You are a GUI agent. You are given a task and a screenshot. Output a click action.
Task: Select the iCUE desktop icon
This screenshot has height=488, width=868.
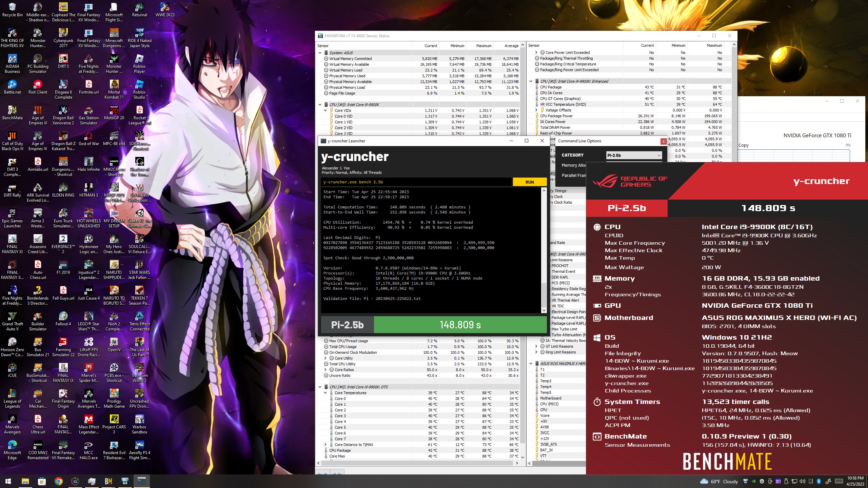point(12,370)
